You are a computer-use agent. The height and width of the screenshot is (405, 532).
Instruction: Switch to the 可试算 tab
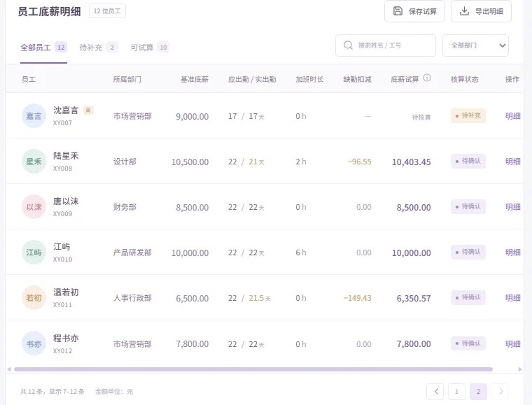(150, 48)
